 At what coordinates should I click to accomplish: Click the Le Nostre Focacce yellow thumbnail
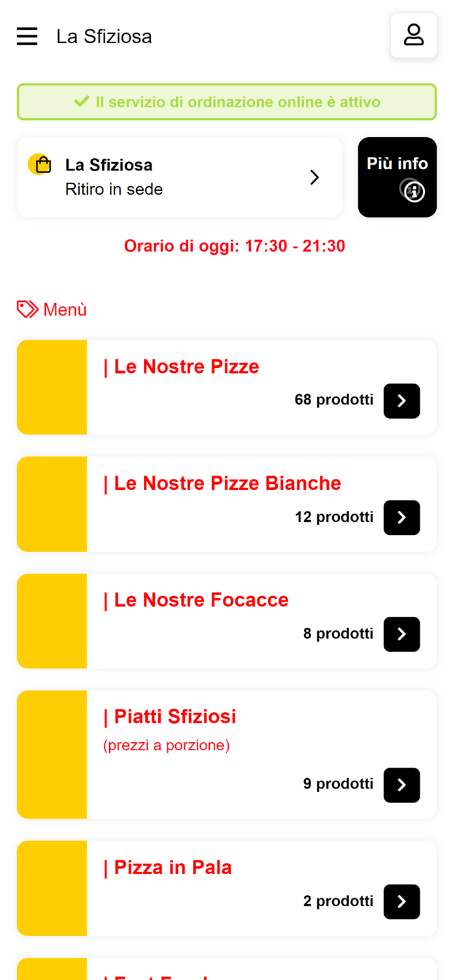point(52,621)
